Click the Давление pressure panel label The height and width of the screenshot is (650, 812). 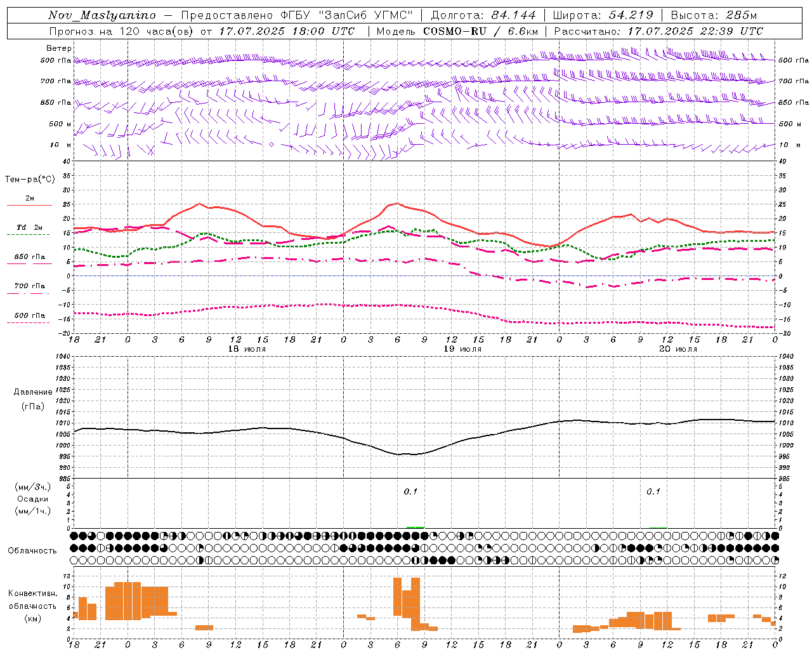(x=33, y=392)
